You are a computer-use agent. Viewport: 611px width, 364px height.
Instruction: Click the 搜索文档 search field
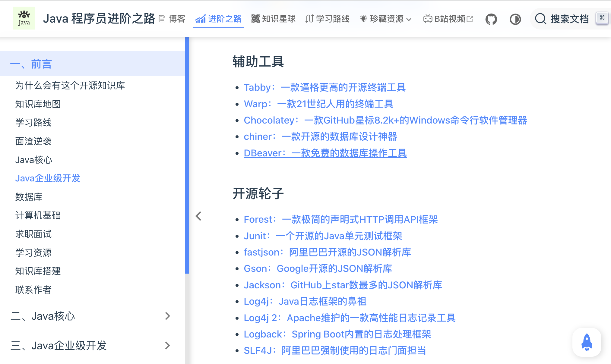(x=569, y=19)
